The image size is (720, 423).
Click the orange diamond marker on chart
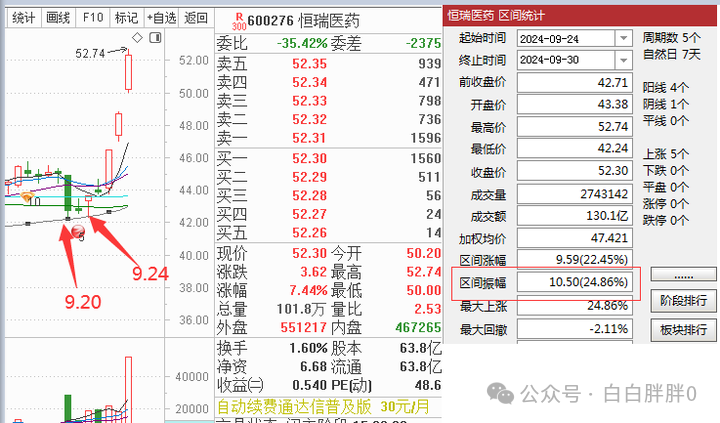pyautogui.click(x=27, y=197)
